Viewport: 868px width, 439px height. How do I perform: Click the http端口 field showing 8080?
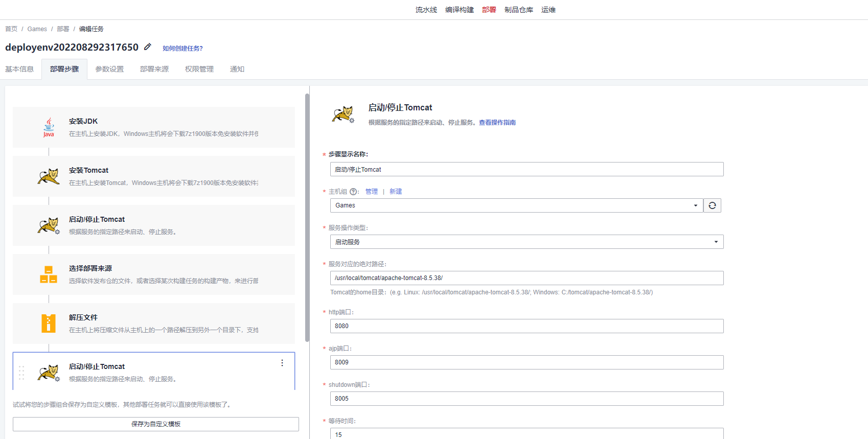point(527,326)
